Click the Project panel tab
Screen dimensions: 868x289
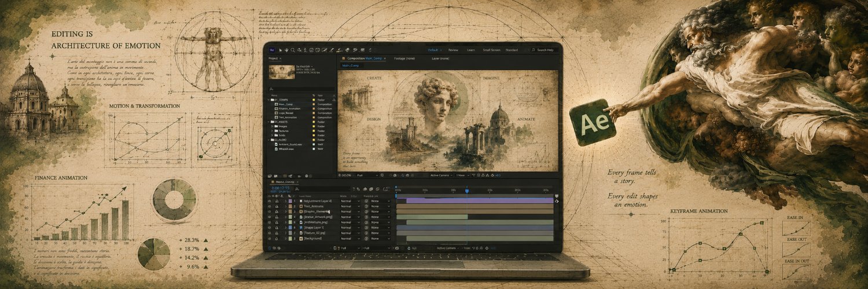click(274, 58)
